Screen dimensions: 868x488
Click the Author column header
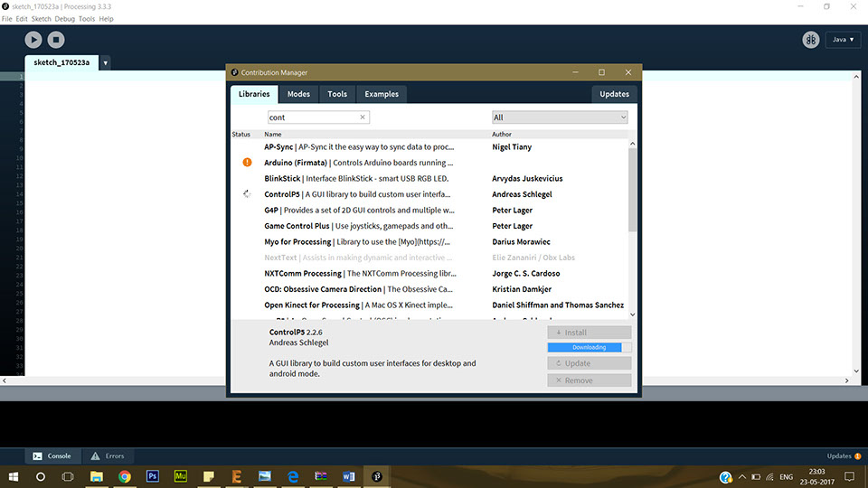tap(502, 134)
